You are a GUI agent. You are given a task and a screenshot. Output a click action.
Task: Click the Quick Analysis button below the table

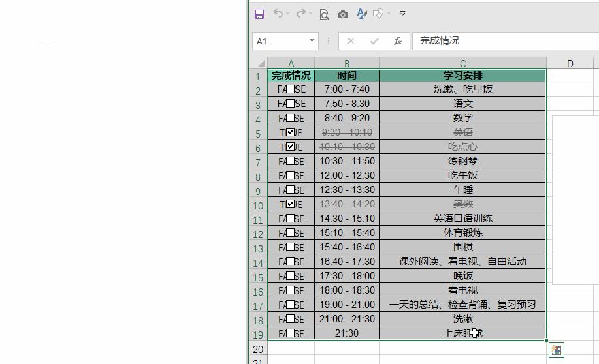[557, 350]
